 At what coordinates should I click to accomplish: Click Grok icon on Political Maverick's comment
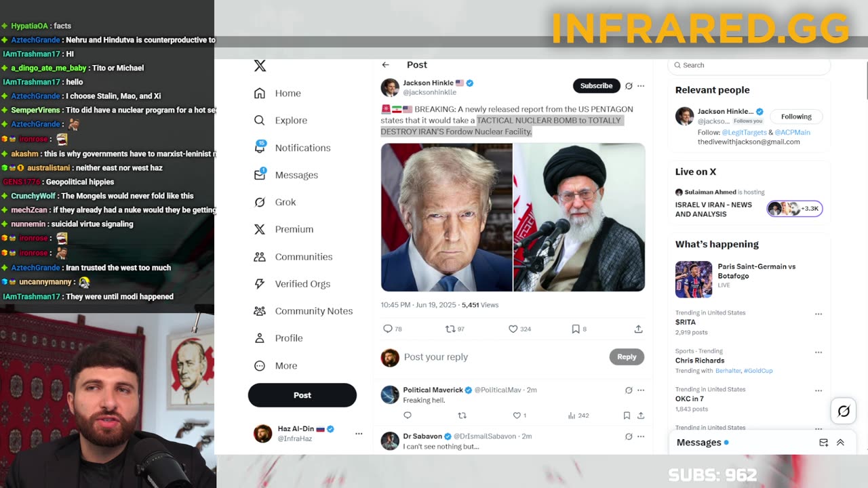click(629, 390)
